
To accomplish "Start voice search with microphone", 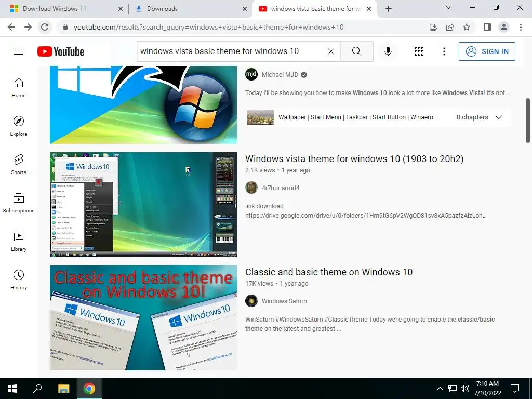I will [388, 51].
